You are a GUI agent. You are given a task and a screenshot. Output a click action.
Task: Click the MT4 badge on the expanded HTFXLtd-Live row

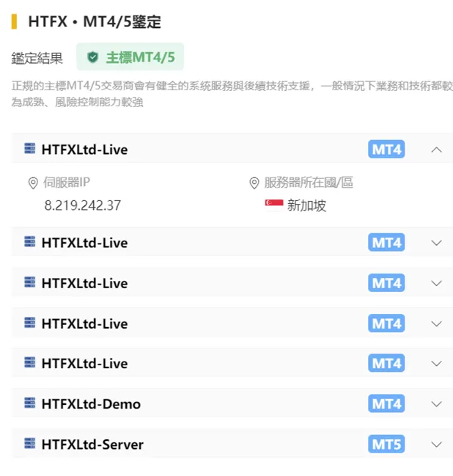pos(386,149)
